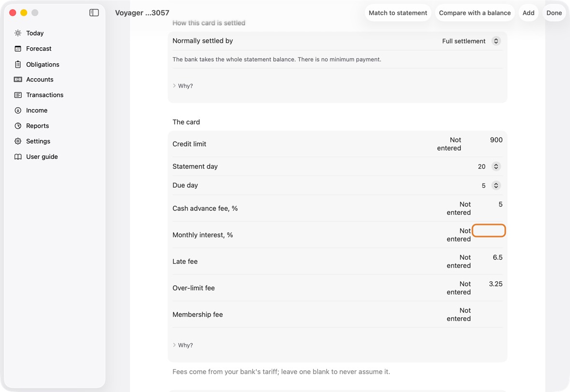The height and width of the screenshot is (392, 570).
Task: Click the Add button in toolbar
Action: 528,13
